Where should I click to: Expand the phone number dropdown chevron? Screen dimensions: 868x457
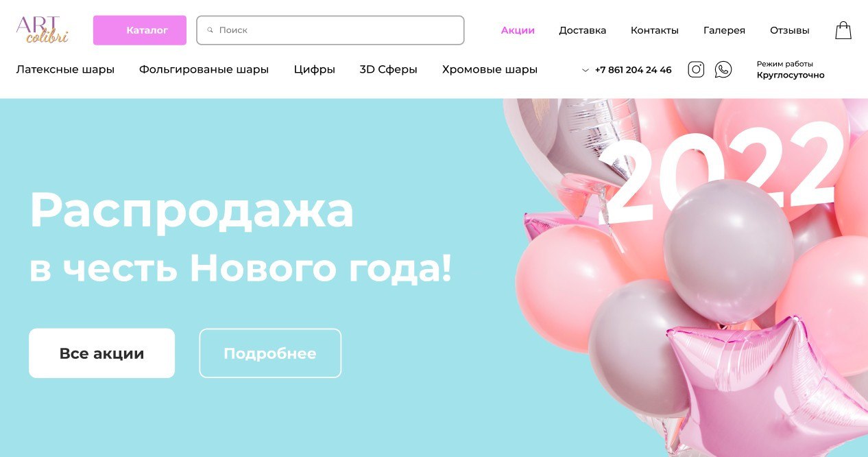pyautogui.click(x=586, y=70)
